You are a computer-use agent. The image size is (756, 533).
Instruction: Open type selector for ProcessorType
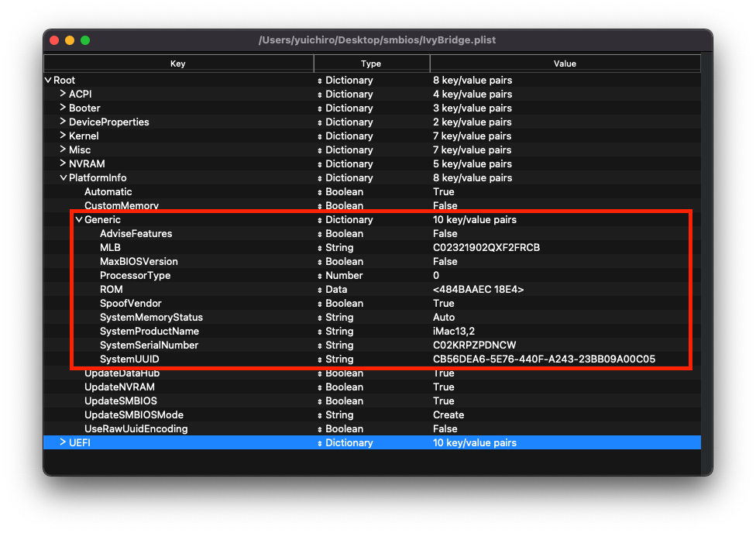point(320,276)
